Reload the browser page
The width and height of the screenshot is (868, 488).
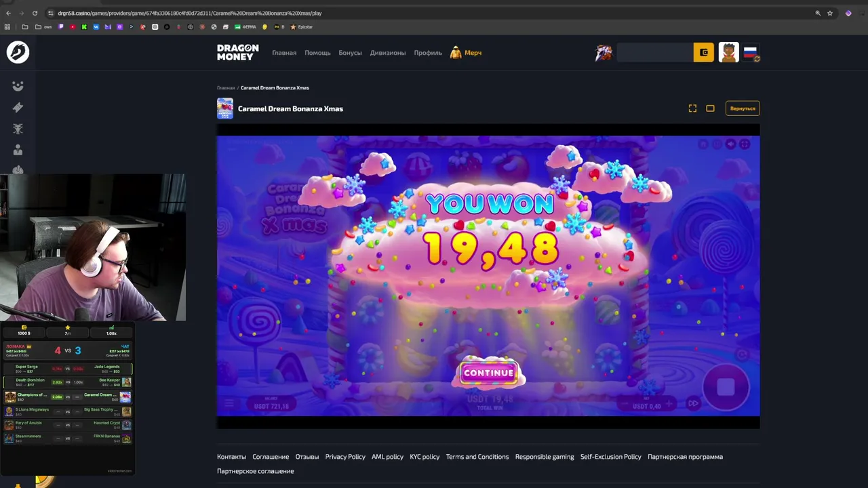click(x=35, y=13)
